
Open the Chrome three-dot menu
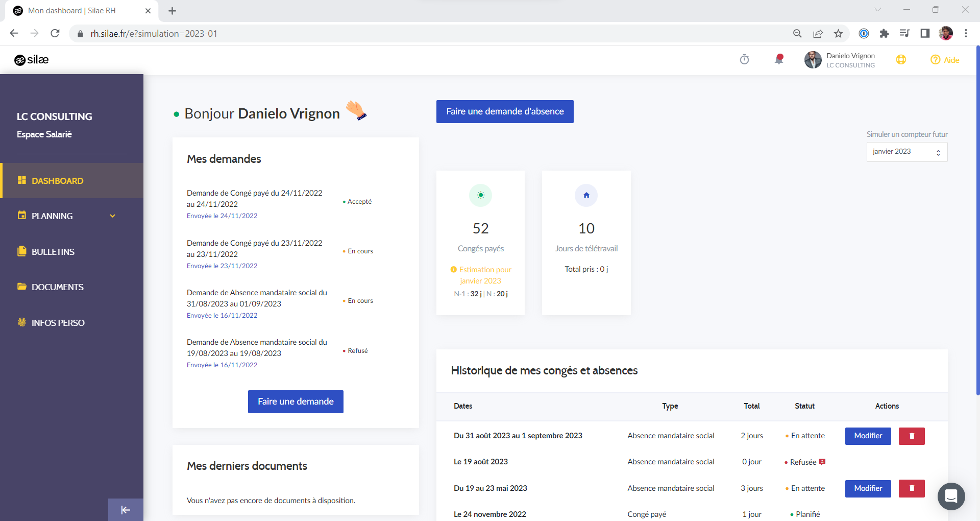(966, 33)
